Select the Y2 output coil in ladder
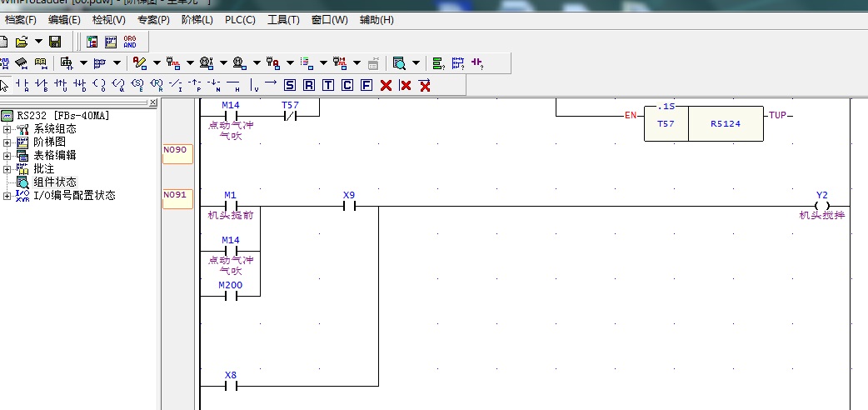Screen dimensions: 868x410 coord(822,206)
